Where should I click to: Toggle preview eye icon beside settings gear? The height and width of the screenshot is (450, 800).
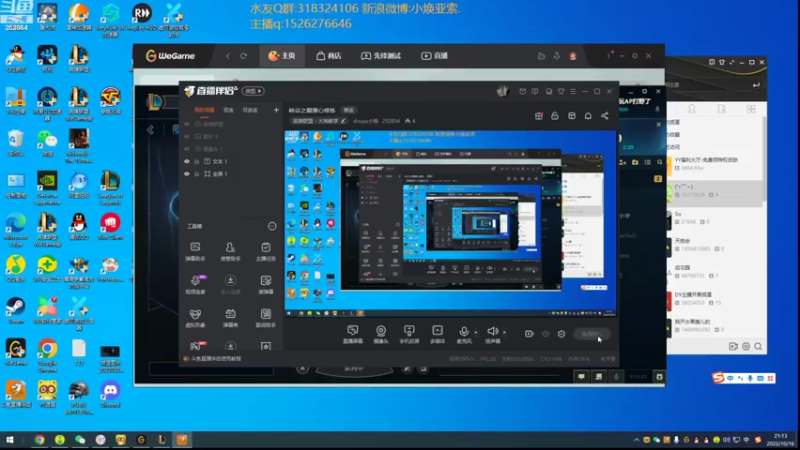[x=545, y=334]
